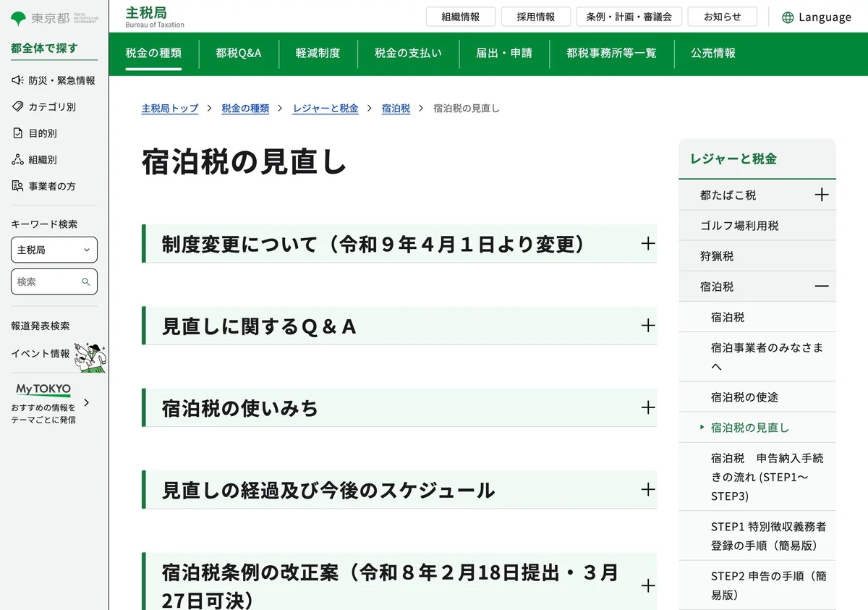
Task: Open 宿泊税 申告納入手続きの流れ side menu item
Action: pos(757,477)
